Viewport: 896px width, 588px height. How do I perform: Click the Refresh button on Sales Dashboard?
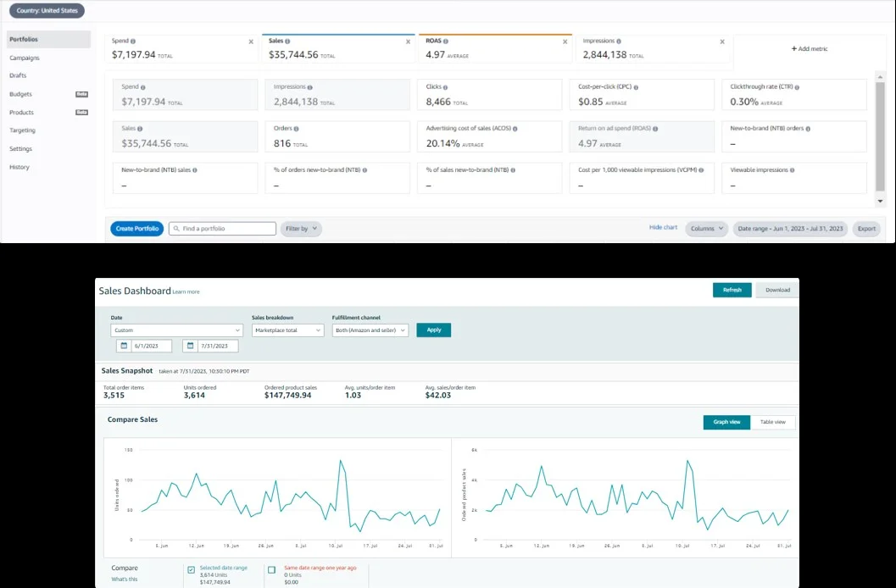[x=732, y=290]
